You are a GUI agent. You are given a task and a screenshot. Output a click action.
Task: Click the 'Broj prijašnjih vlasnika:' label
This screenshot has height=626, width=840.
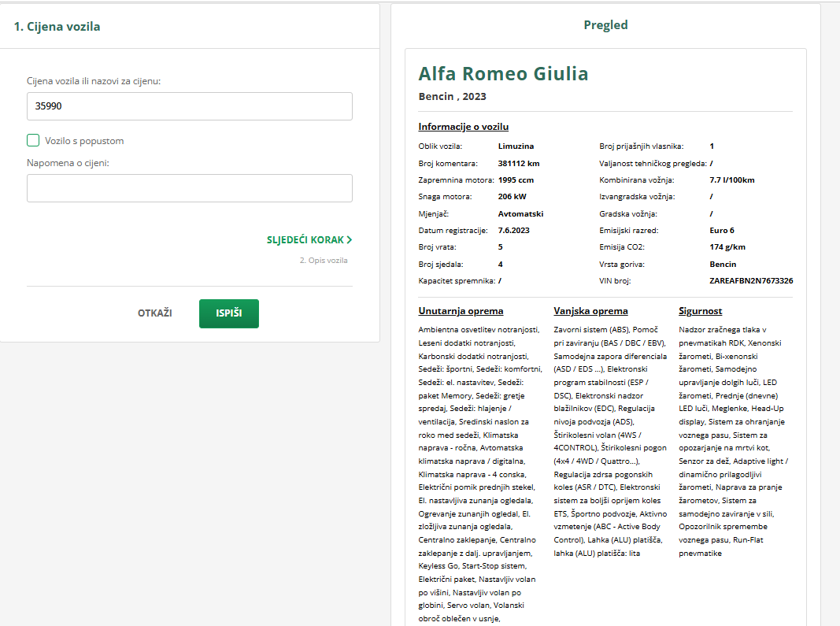(642, 146)
